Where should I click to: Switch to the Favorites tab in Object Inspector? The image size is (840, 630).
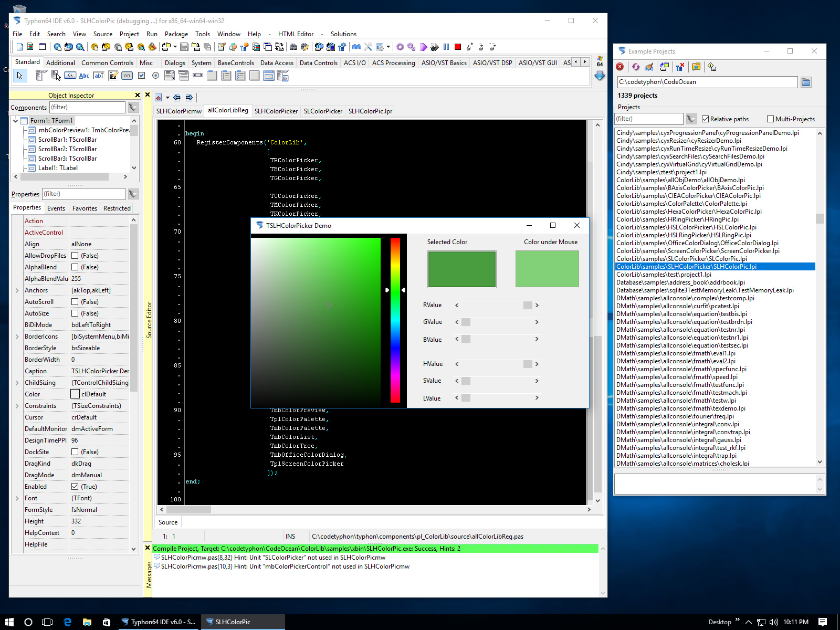(x=85, y=208)
